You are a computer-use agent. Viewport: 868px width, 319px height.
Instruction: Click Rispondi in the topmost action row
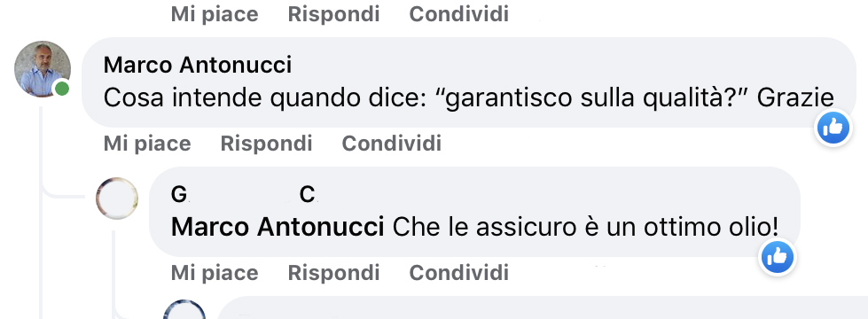pos(333,14)
